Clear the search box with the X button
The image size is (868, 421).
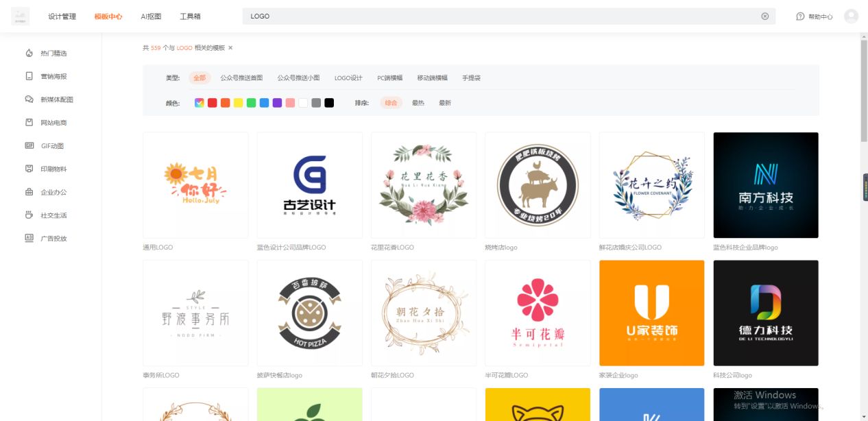click(764, 16)
